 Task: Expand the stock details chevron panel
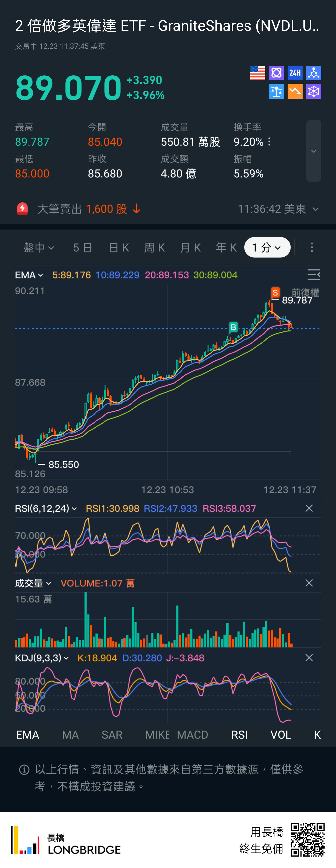pos(313,151)
